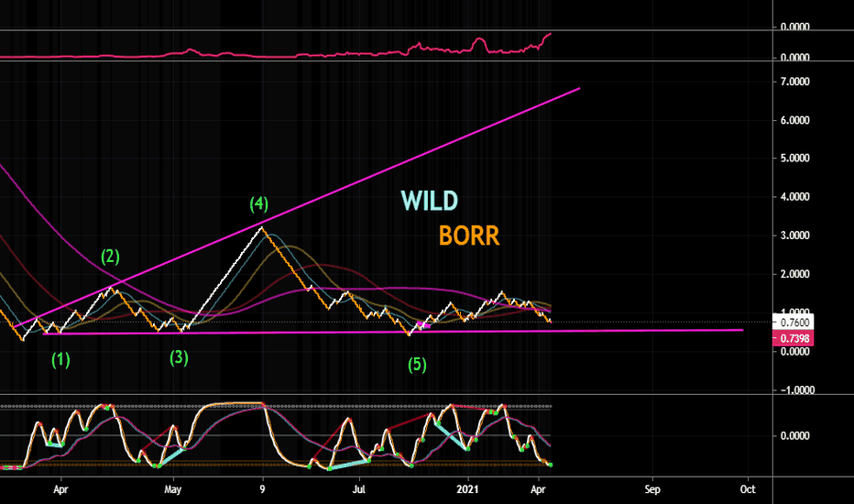Select the green (2) wave label
The height and width of the screenshot is (504, 854).
click(x=110, y=257)
